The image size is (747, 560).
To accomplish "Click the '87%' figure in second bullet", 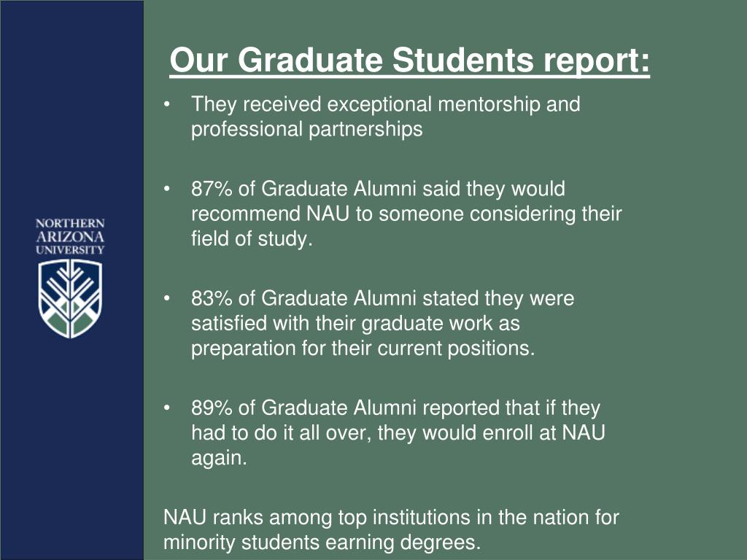I will pyautogui.click(x=212, y=189).
